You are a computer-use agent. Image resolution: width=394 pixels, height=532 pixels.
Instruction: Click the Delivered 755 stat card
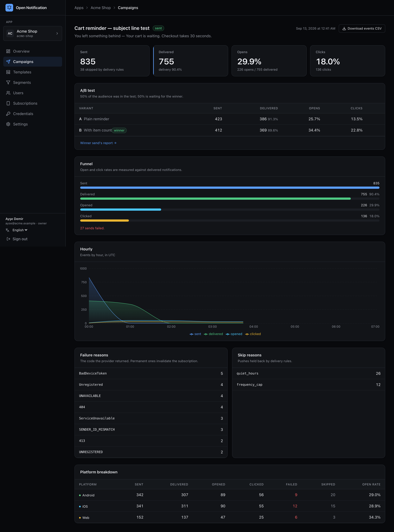click(x=191, y=61)
